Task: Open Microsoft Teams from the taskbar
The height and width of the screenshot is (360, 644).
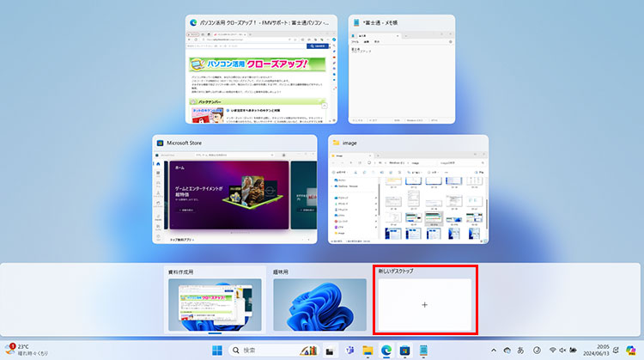Action: (350, 351)
